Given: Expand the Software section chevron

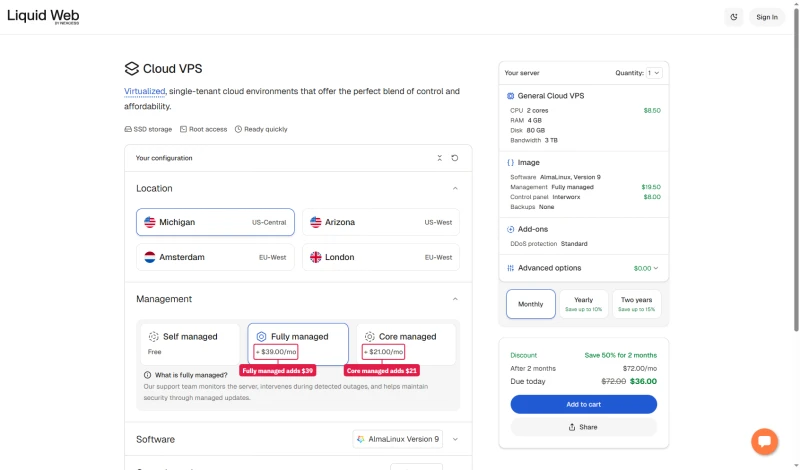Looking at the screenshot, I should tap(455, 439).
